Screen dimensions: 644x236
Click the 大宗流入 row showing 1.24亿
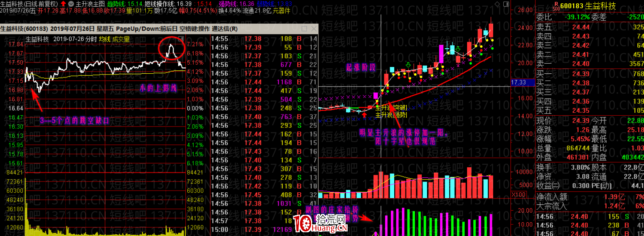tap(589, 206)
